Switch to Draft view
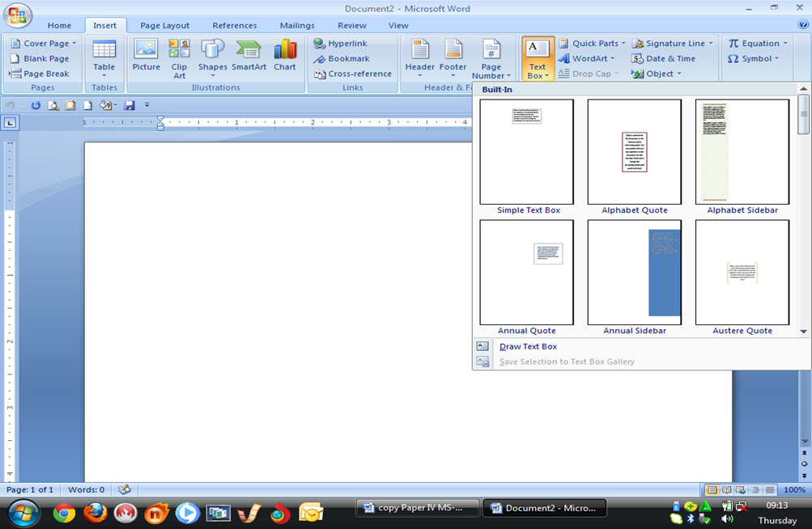The width and height of the screenshot is (812, 529). coord(770,489)
